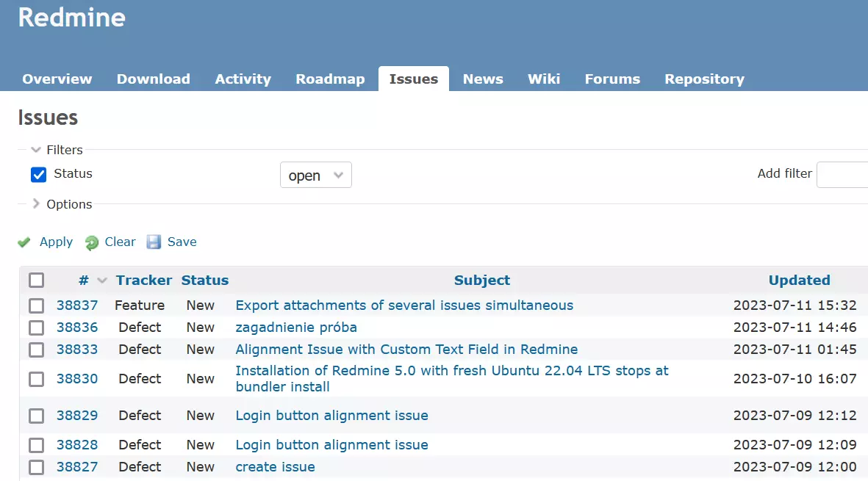Check the select-all issues checkbox in header
The image size is (868, 481).
click(x=36, y=280)
